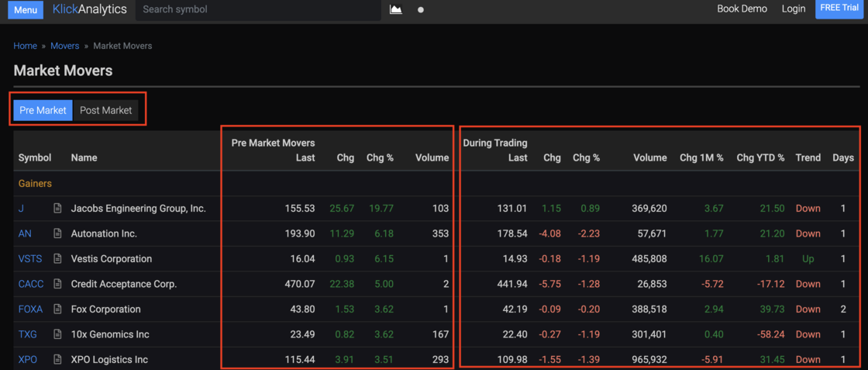Click the Up trend for Vestis

(808, 258)
